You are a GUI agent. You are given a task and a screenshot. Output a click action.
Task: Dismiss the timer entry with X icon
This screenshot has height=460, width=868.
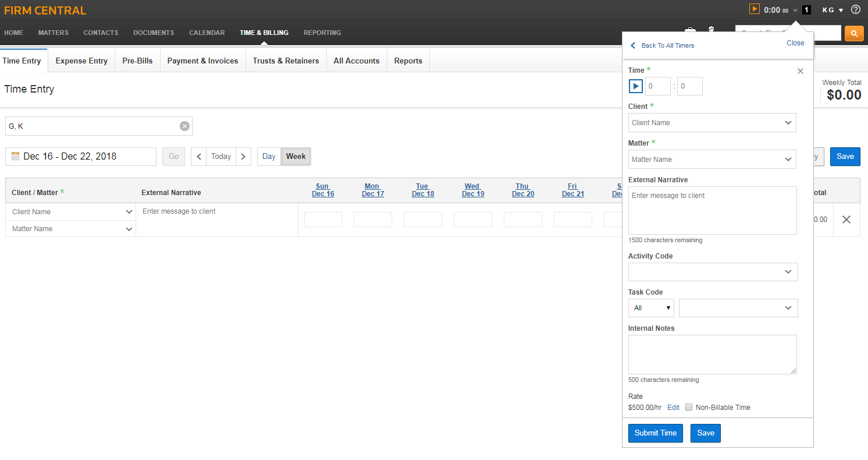click(x=800, y=71)
